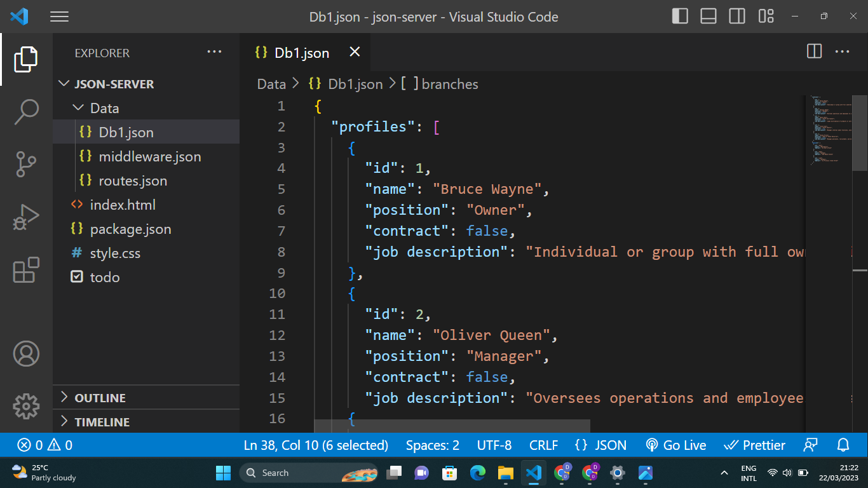Open package.json file

tap(146, 229)
